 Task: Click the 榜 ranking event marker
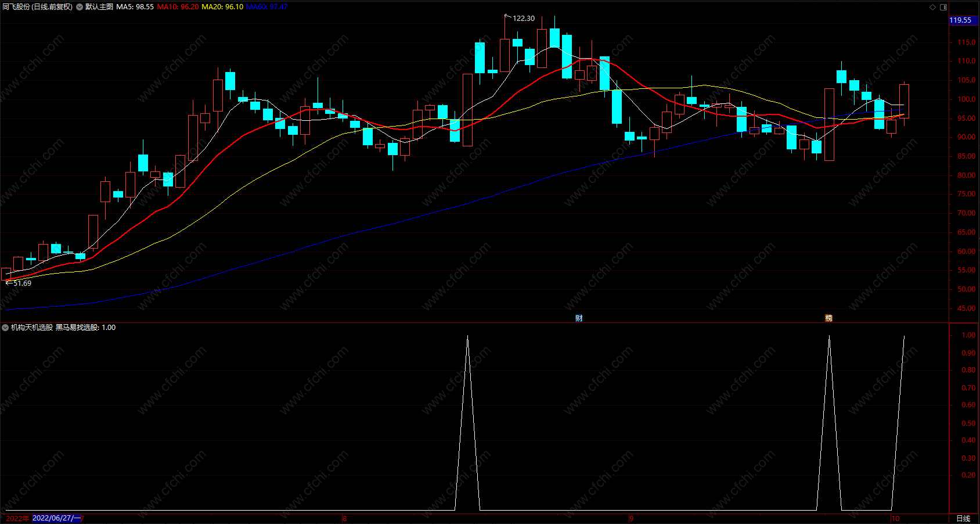pos(828,318)
